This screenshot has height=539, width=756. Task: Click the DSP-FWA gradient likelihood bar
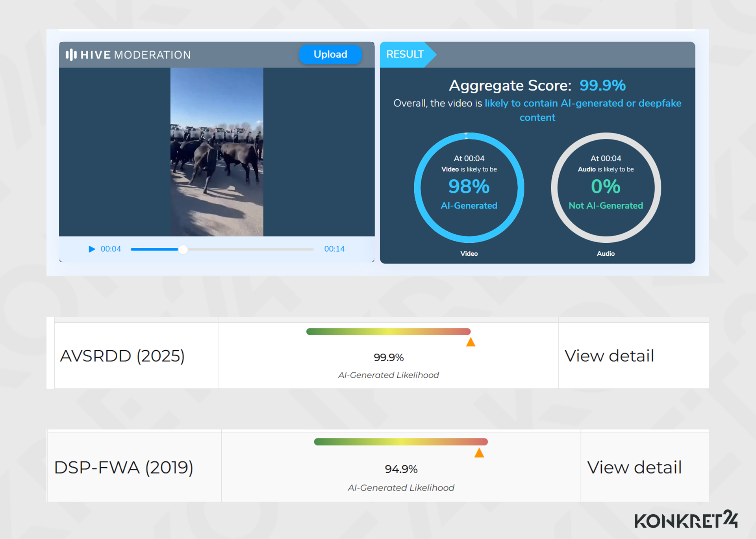click(400, 442)
